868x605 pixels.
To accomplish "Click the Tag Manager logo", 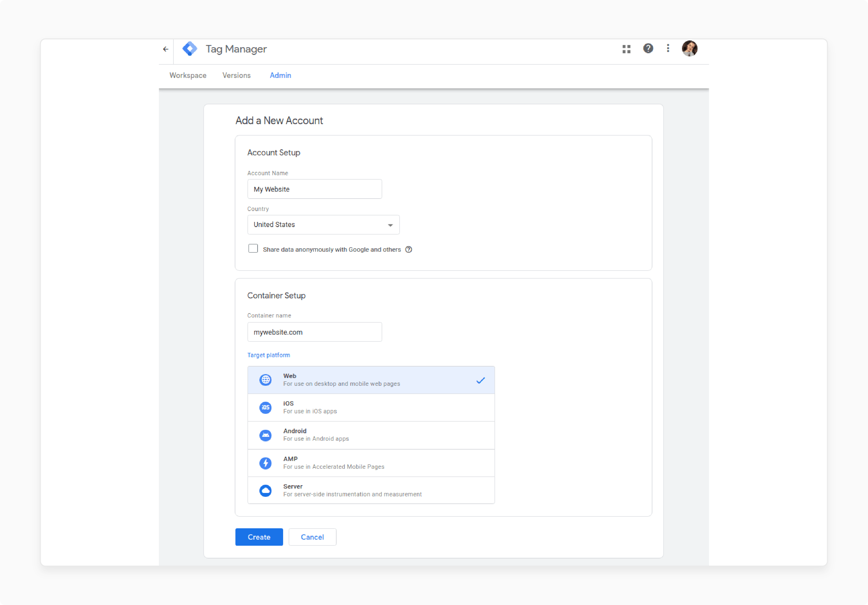I will [190, 49].
